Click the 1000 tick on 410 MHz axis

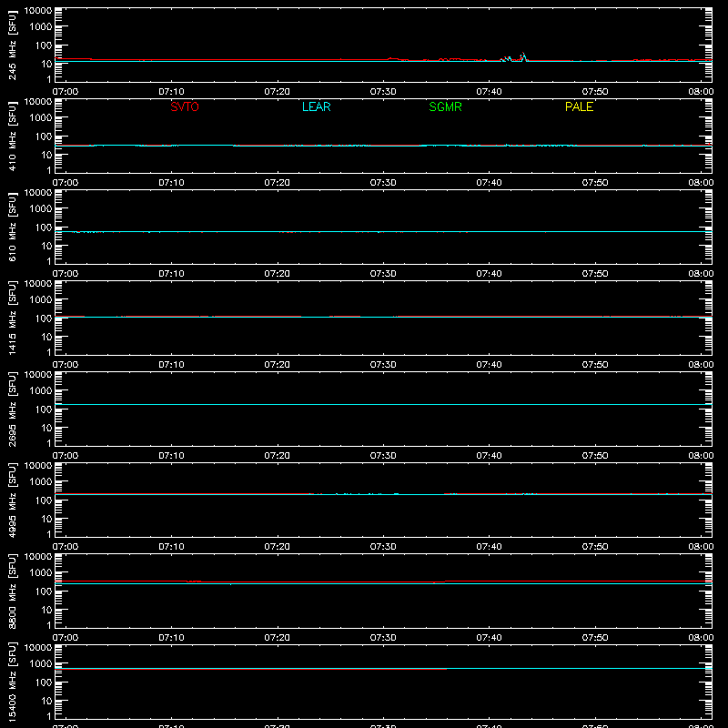[41, 118]
